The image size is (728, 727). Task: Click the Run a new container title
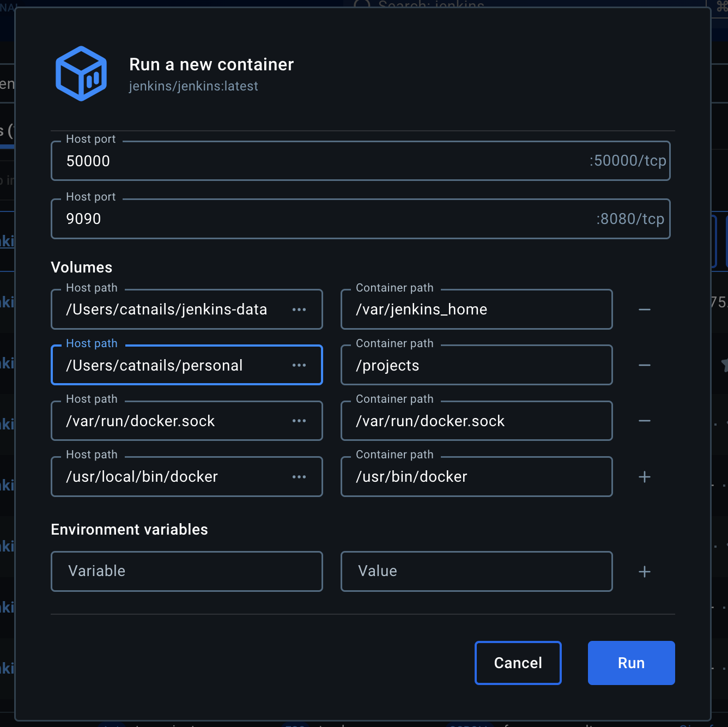pyautogui.click(x=211, y=64)
